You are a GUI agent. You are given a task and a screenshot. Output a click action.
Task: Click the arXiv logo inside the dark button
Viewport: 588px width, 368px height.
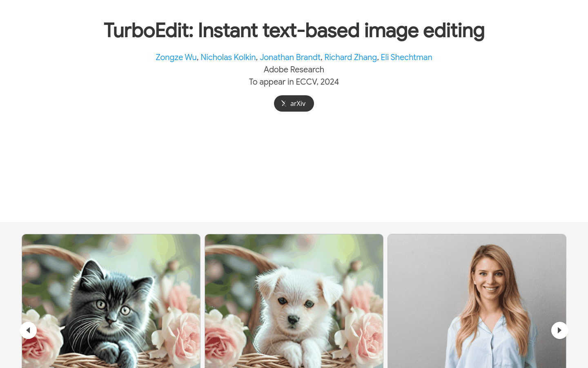coord(284,103)
